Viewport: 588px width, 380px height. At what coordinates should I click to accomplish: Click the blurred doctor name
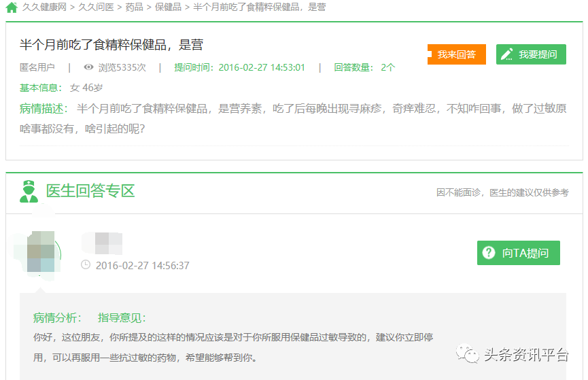pos(103,243)
